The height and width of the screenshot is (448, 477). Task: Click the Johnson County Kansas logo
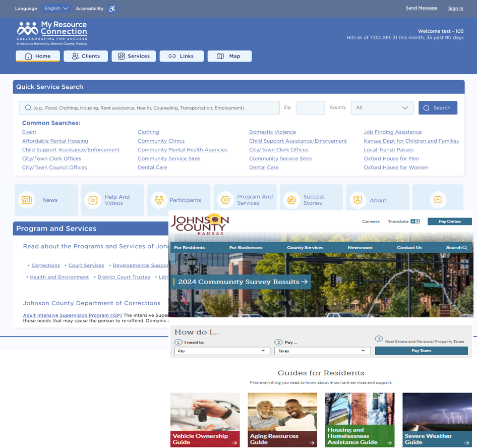pyautogui.click(x=200, y=223)
